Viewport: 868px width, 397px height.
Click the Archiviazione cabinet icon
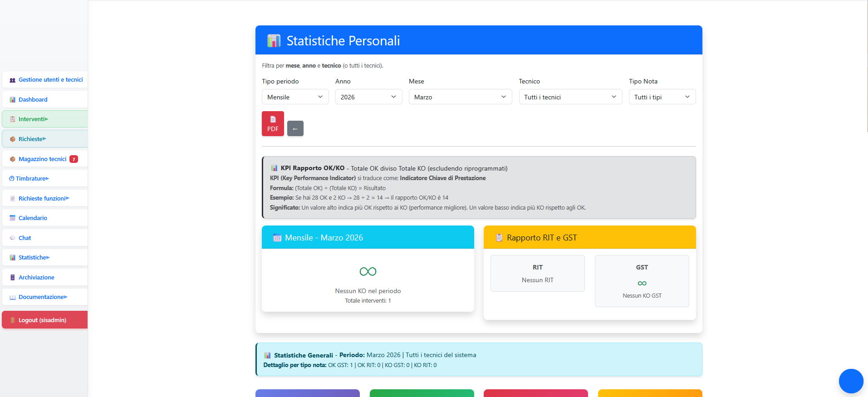click(x=13, y=278)
